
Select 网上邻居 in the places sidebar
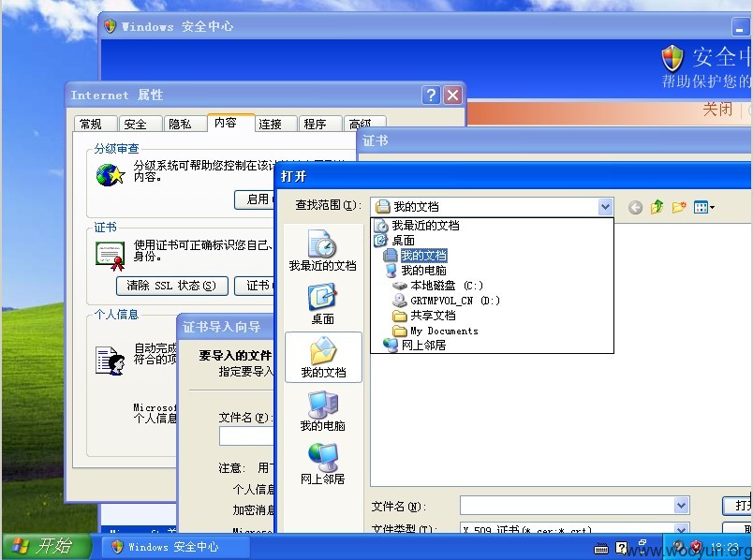[x=322, y=464]
